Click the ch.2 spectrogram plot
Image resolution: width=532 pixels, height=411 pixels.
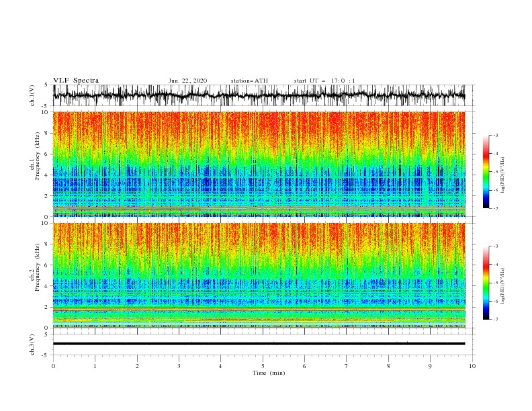coord(259,275)
